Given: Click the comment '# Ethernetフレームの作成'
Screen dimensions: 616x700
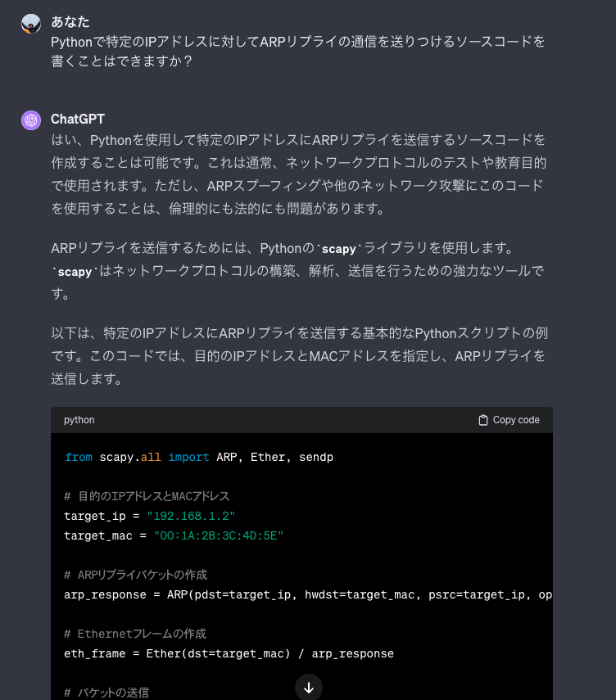Looking at the screenshot, I should tap(135, 634).
